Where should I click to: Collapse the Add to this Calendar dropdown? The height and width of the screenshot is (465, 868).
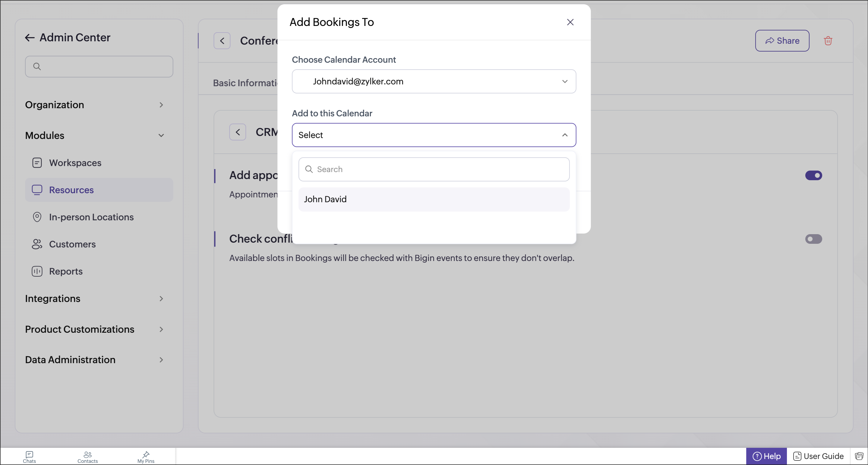564,135
